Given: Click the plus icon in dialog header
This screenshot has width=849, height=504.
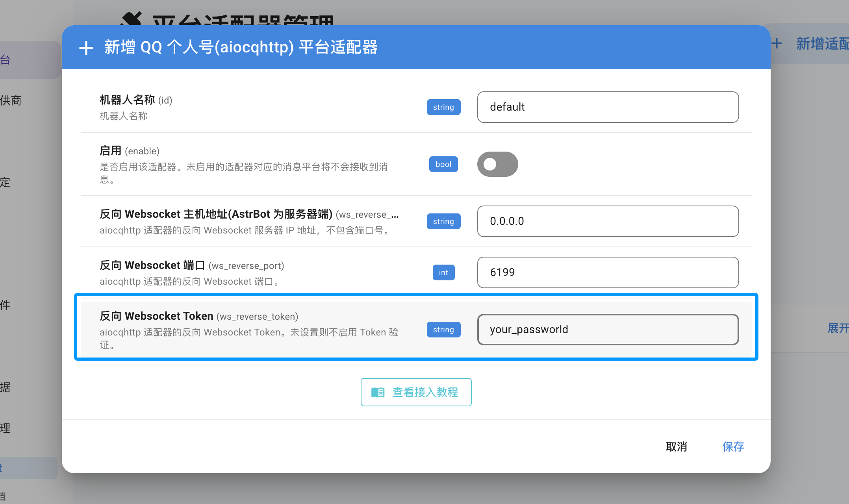Looking at the screenshot, I should tap(86, 48).
